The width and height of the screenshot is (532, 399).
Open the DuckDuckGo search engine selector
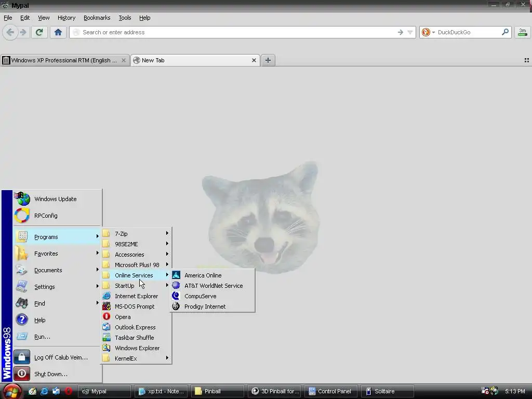(428, 32)
